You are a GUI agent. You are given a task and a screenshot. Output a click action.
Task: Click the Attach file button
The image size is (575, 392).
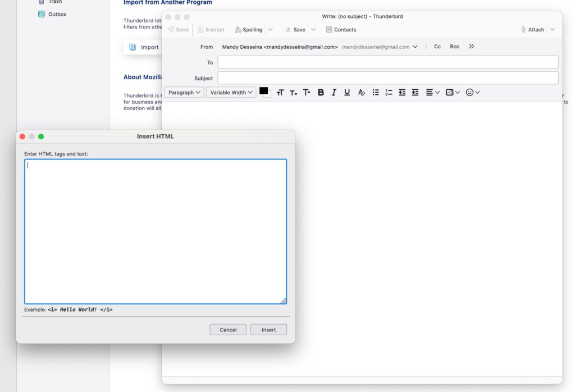click(x=532, y=30)
